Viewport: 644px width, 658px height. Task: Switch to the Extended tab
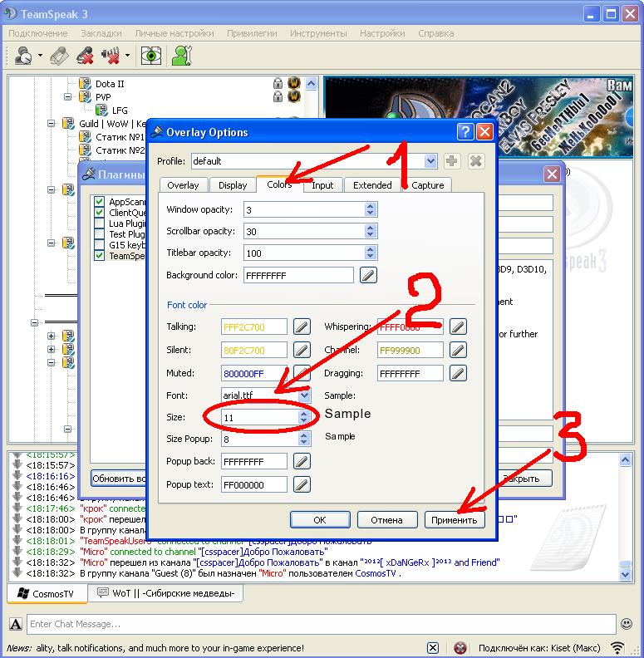click(x=372, y=185)
